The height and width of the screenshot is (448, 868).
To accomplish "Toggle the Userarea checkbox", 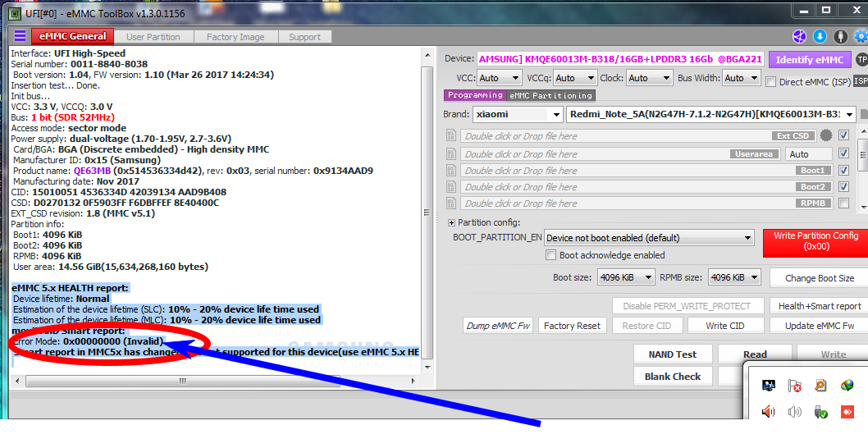I will point(843,153).
